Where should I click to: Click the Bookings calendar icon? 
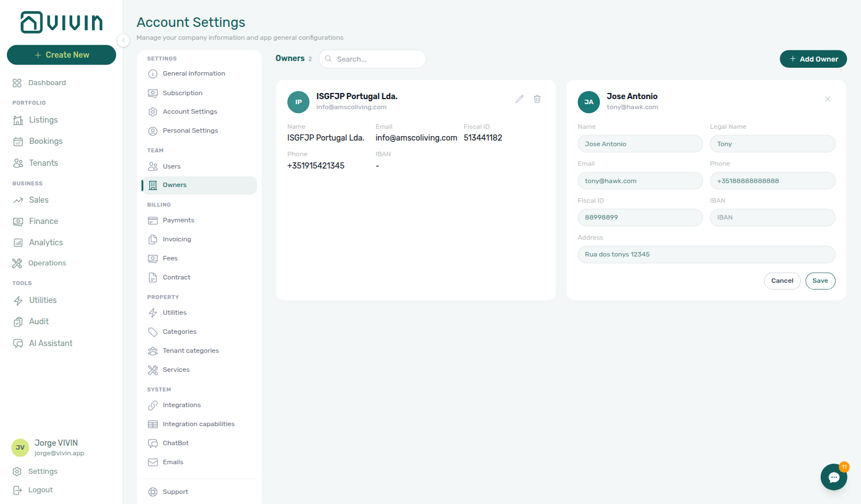click(x=18, y=142)
